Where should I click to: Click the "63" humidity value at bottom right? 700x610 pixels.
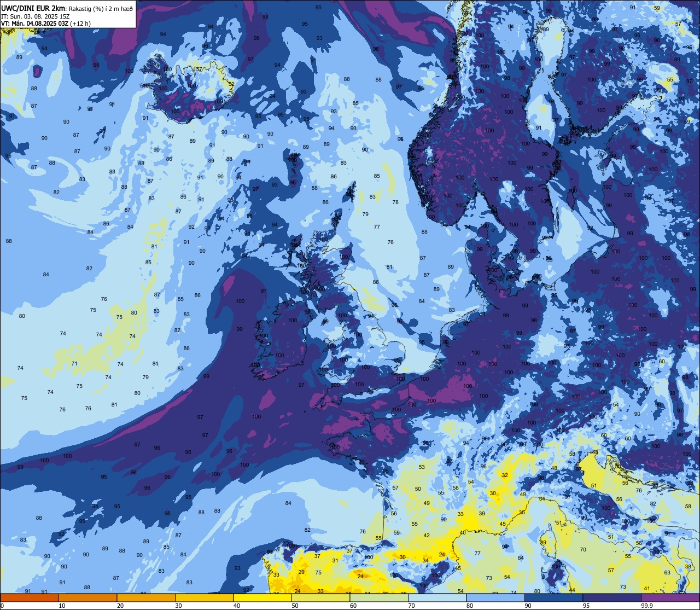(x=667, y=573)
